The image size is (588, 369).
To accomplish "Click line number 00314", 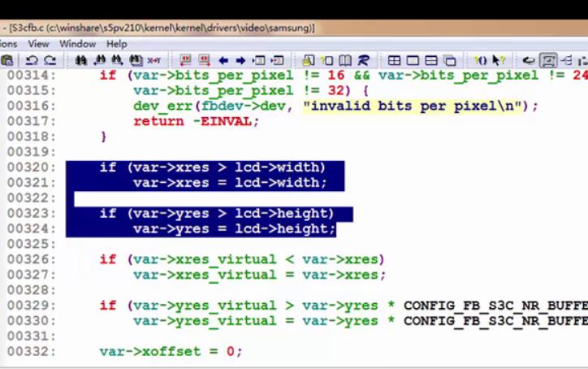I will pyautogui.click(x=31, y=75).
